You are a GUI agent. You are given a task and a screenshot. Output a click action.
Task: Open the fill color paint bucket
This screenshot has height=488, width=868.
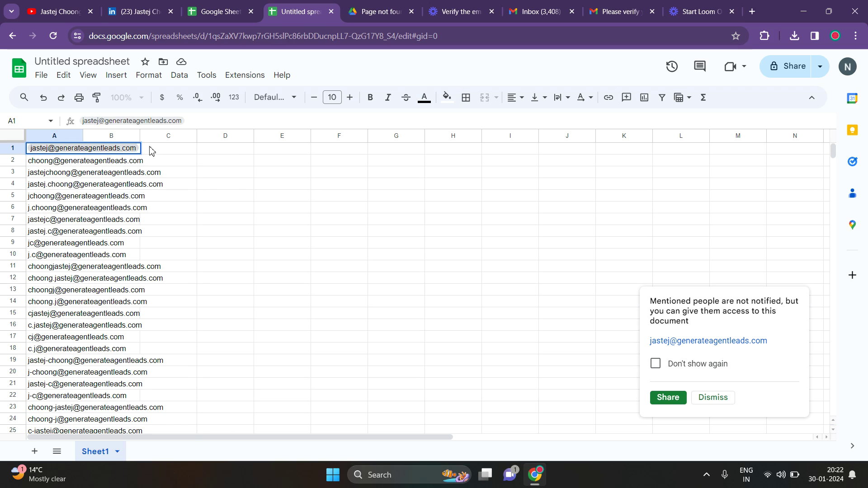(447, 98)
